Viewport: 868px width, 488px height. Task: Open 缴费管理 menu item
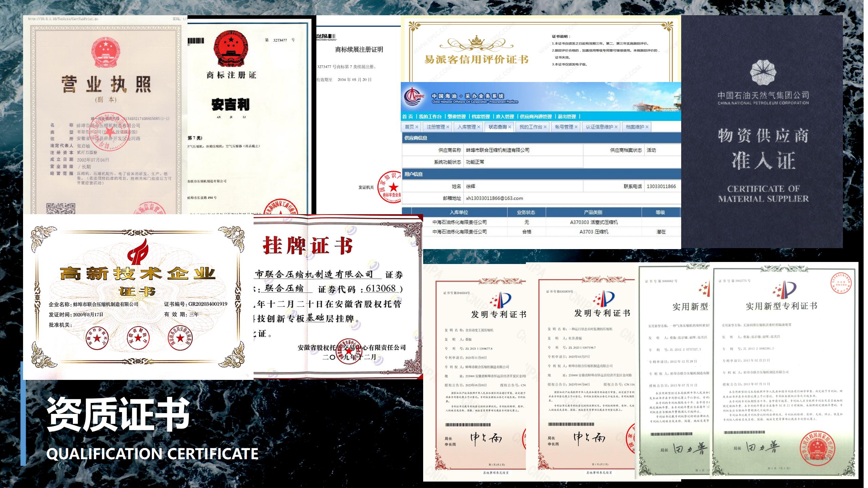coord(457,117)
